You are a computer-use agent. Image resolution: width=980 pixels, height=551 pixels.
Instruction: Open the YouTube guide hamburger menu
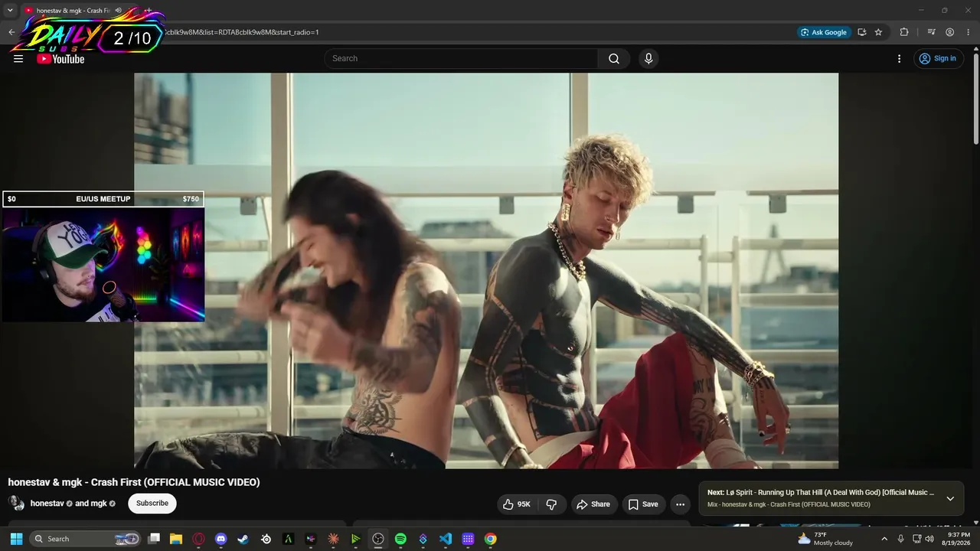click(x=18, y=59)
